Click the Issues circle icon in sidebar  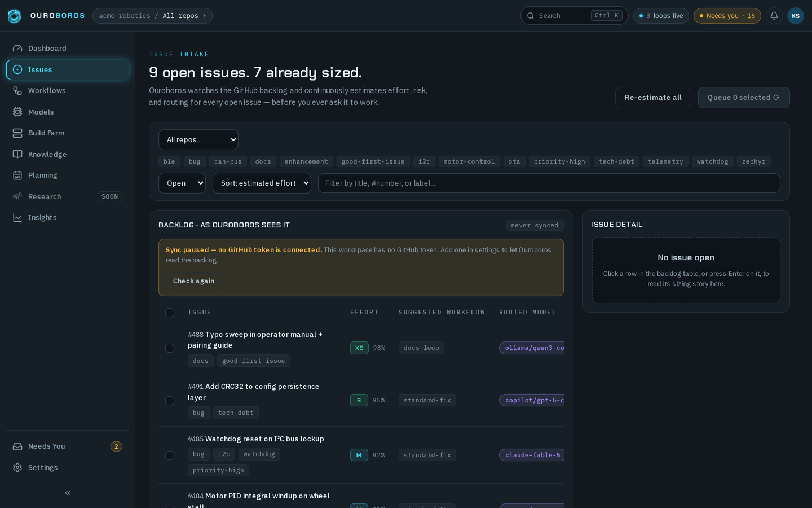pos(17,69)
